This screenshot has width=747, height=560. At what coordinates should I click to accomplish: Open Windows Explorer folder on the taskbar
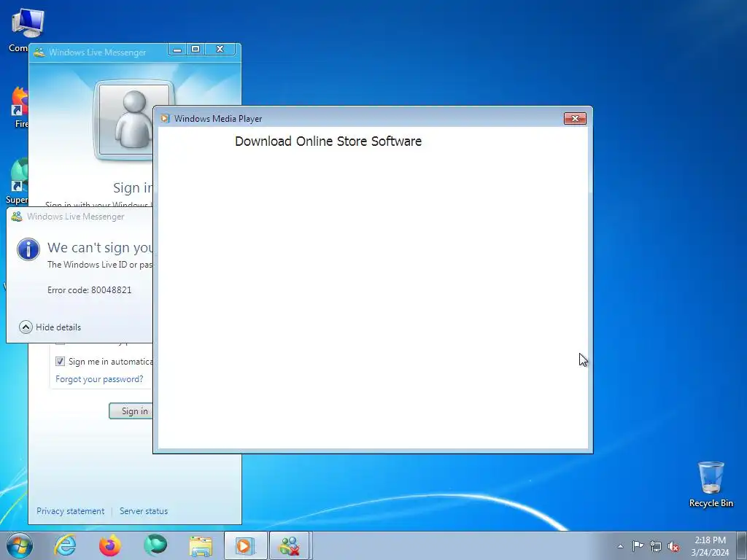coord(201,545)
